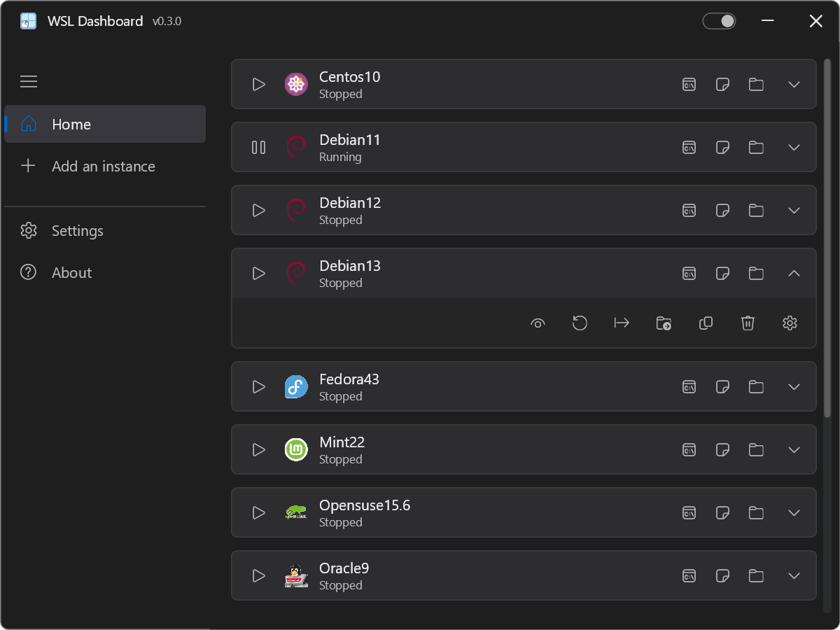Open Debian13 instance settings with the gear icon
Screen dimensions: 840x630
(790, 323)
